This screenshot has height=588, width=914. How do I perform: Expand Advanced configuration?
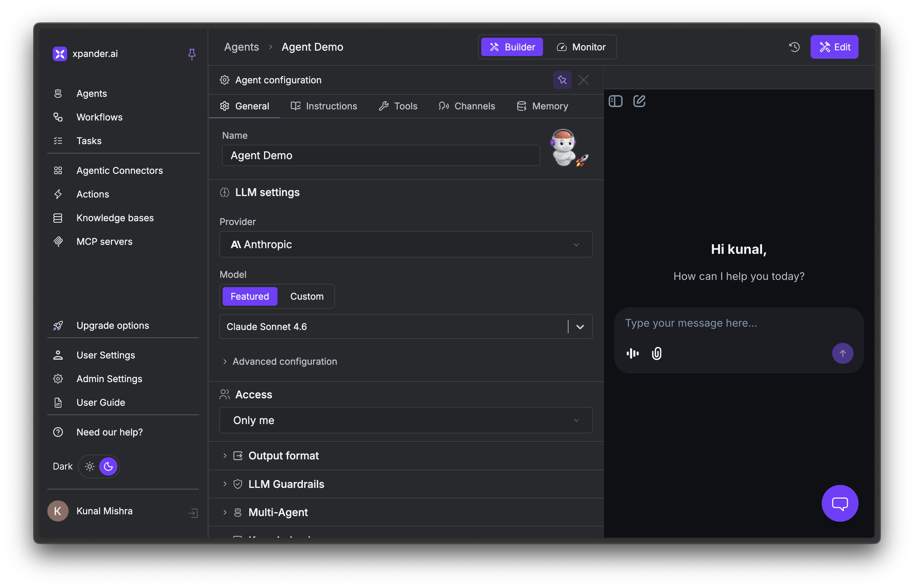(285, 361)
